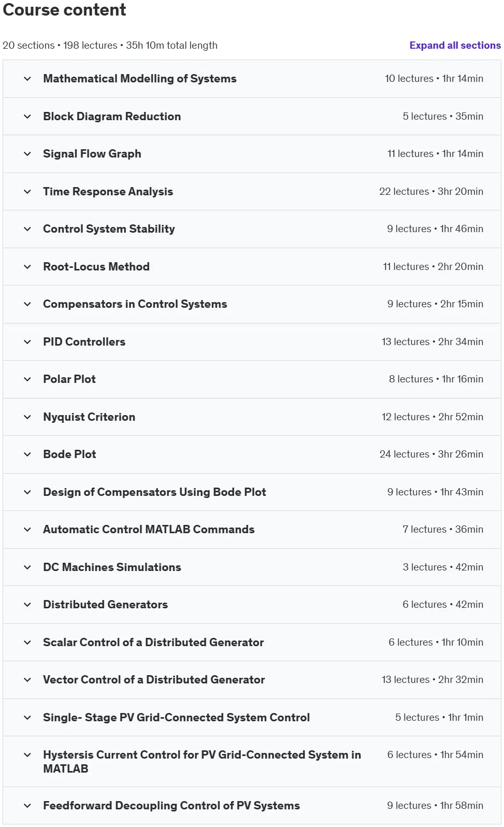Image resolution: width=504 pixels, height=827 pixels.
Task: Expand PID Controllers chevron
Action: tap(27, 342)
